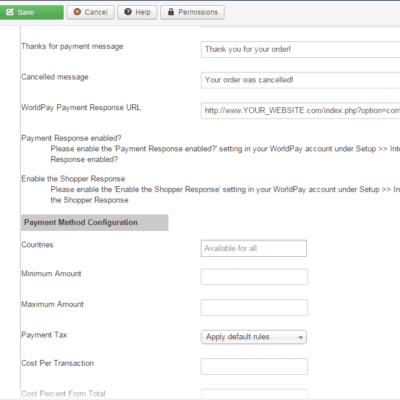This screenshot has height=400, width=400.
Task: Open the Payment Tax dropdown
Action: pos(254,337)
